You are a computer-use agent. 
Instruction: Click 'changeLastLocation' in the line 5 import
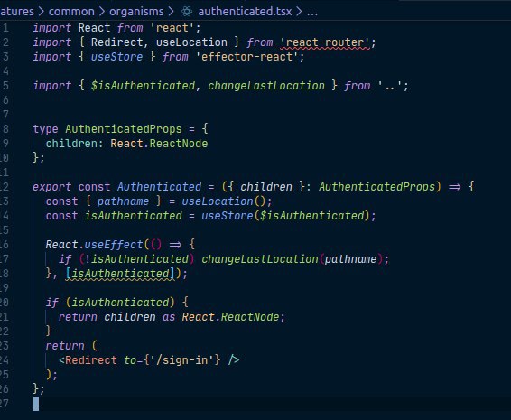(266, 86)
